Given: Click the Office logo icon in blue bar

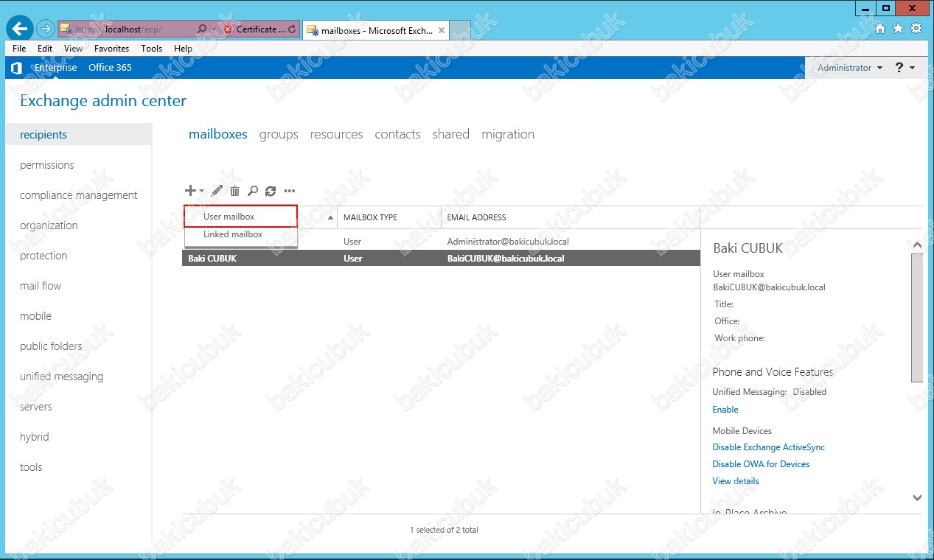Looking at the screenshot, I should [x=16, y=68].
